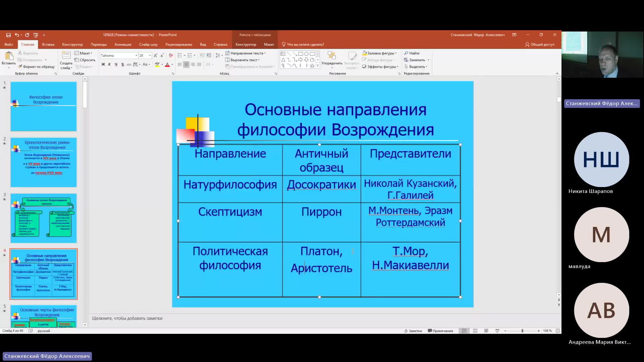This screenshot has width=644, height=362.
Task: Toggle strikethrough (abc) formatting
Action: click(x=129, y=64)
